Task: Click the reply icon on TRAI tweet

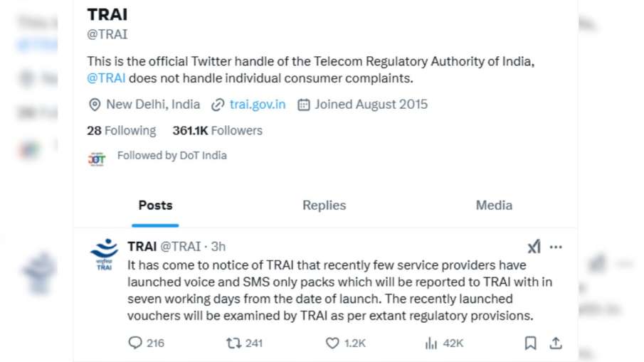Action: tap(136, 343)
